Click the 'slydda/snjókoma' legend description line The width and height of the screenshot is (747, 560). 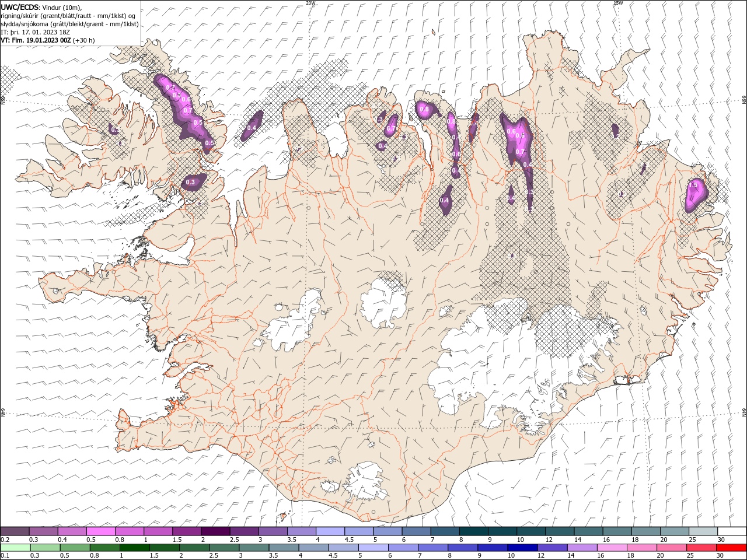pos(69,24)
